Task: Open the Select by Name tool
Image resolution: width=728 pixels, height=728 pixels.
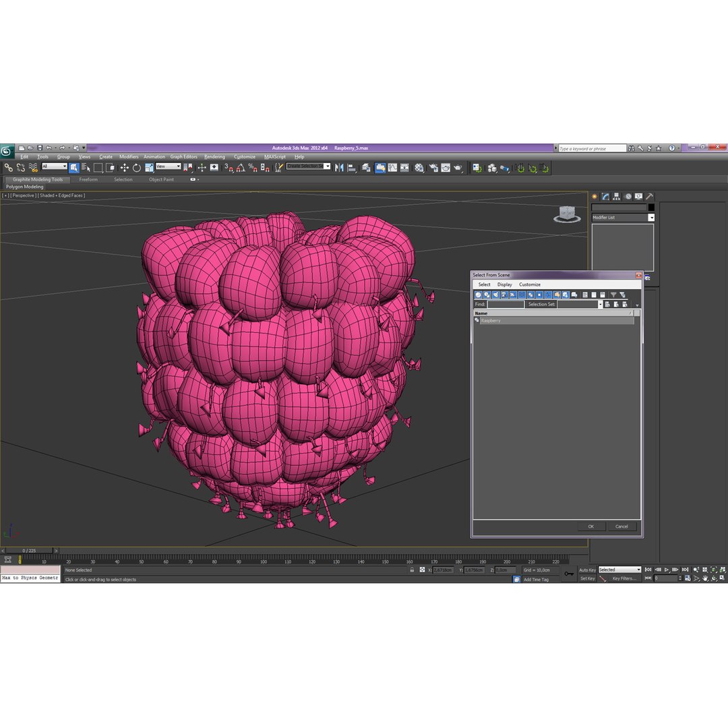Action: pyautogui.click(x=86, y=168)
